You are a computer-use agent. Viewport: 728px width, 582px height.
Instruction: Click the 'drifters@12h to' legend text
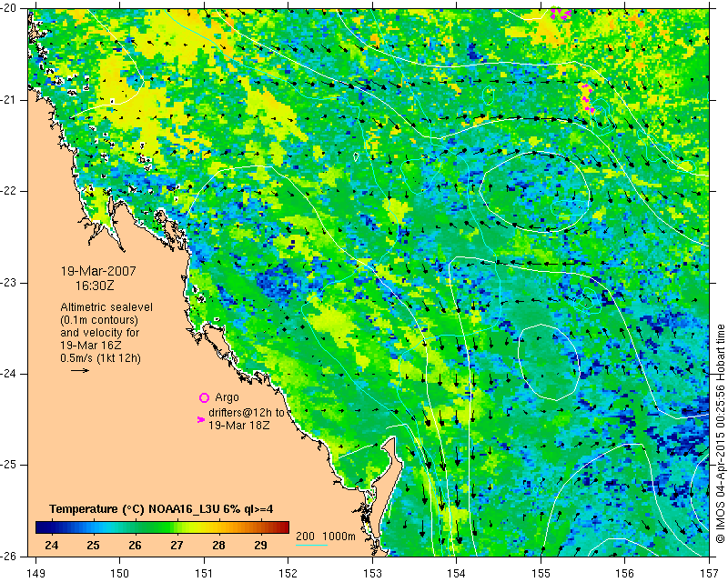246,413
